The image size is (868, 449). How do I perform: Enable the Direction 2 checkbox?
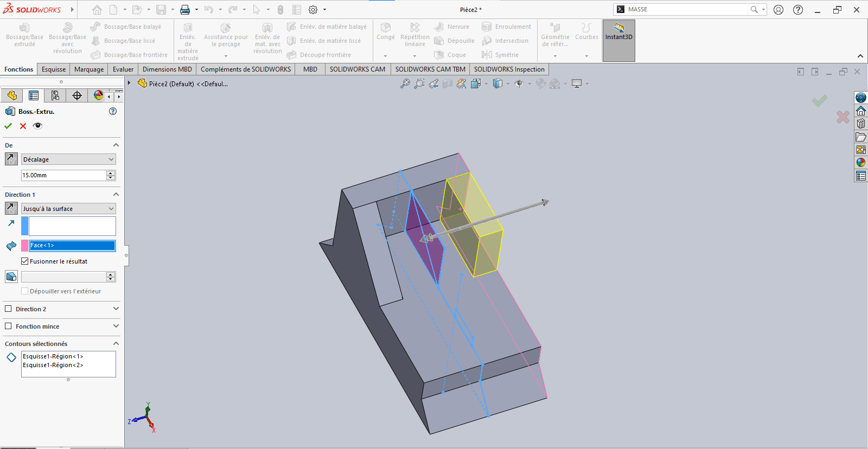point(8,309)
